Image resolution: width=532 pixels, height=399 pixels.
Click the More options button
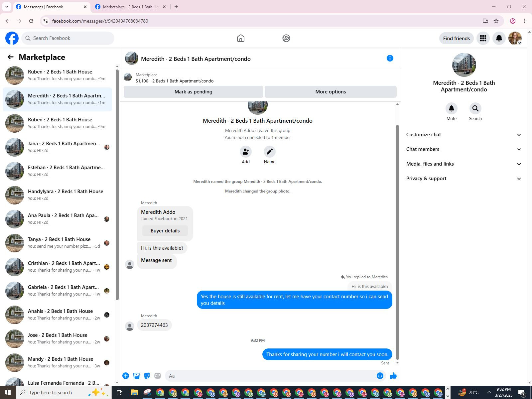331,92
